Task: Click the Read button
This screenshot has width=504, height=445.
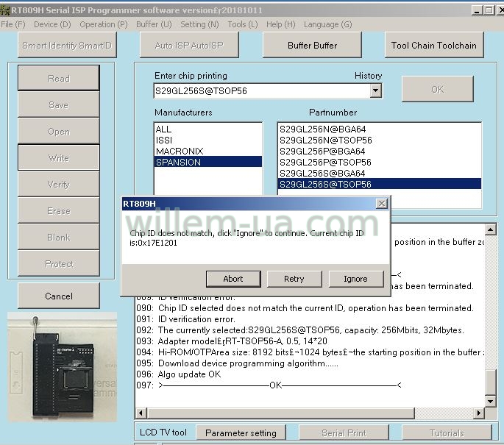Action: click(59, 79)
